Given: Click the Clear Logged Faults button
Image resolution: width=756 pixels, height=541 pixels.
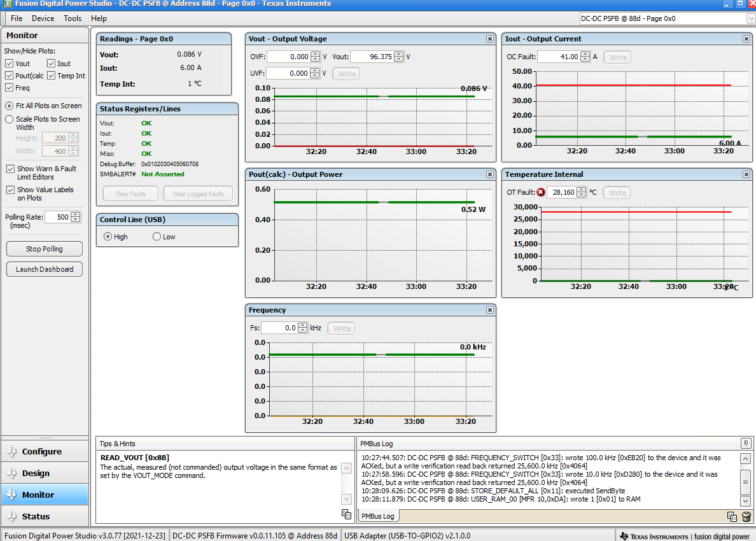Looking at the screenshot, I should 198,194.
